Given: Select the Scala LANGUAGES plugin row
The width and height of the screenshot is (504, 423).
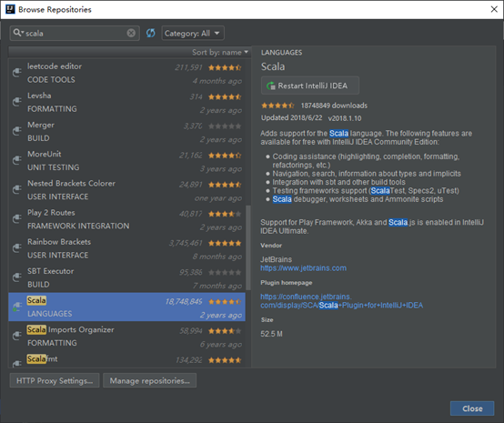Looking at the screenshot, I should pyautogui.click(x=127, y=307).
